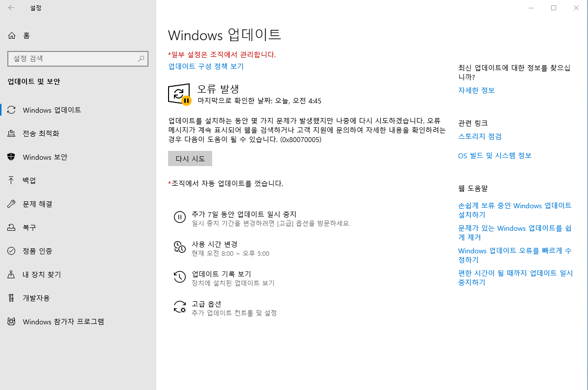Image resolution: width=588 pixels, height=390 pixels.
Task: Open 문제가 있는 Windows 업데이트를 쉽게 제거 link
Action: coord(515,233)
